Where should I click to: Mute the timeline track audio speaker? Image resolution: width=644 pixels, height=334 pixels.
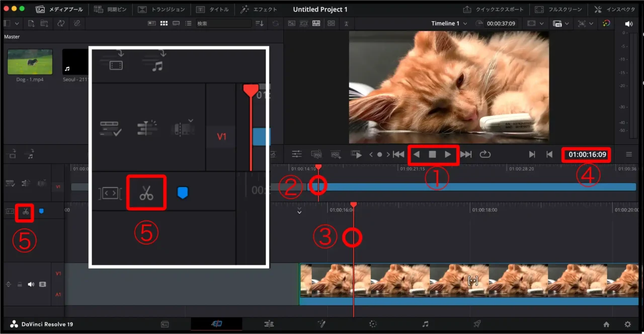click(x=31, y=284)
